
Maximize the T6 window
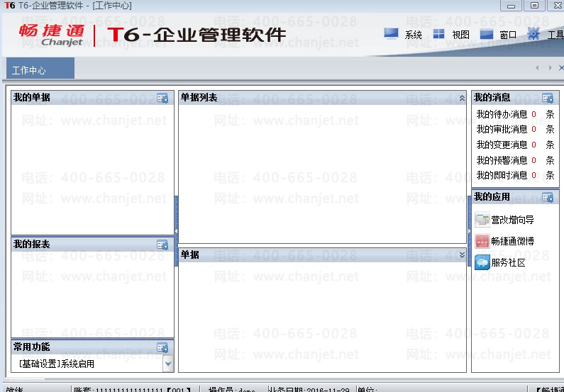click(535, 6)
